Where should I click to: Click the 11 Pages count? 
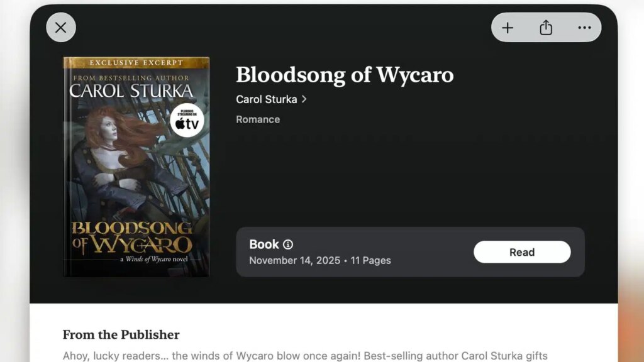(370, 260)
